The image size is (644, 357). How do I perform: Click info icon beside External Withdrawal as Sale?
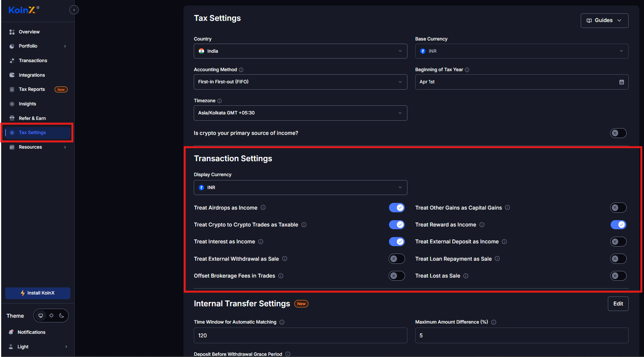point(285,259)
